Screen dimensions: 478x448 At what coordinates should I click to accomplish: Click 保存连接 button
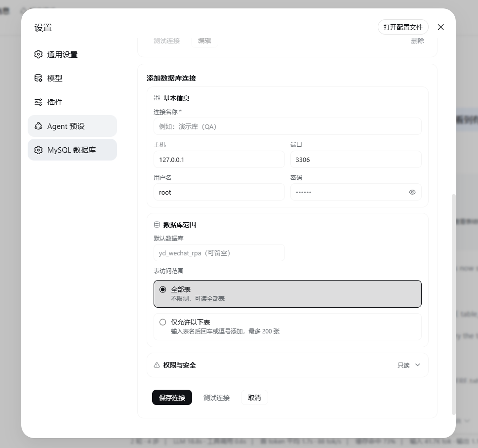click(x=172, y=398)
